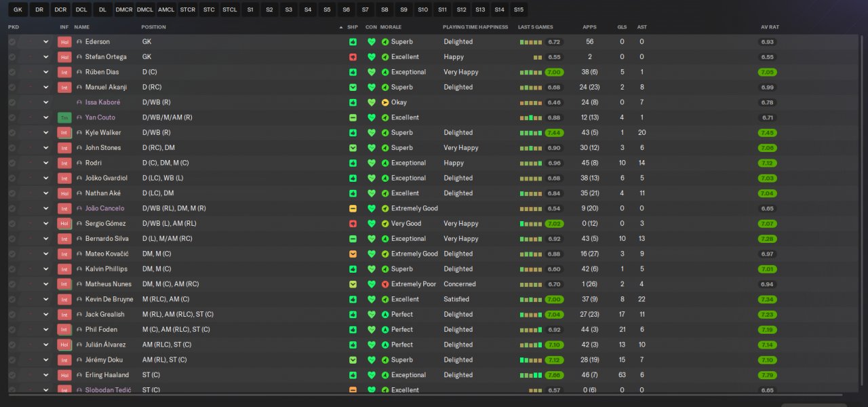Click the profile icon beside Julián Álvarez
This screenshot has width=868, height=407.
click(x=79, y=345)
